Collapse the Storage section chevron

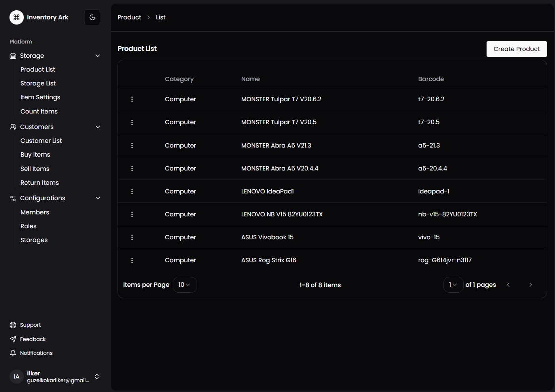coord(98,56)
